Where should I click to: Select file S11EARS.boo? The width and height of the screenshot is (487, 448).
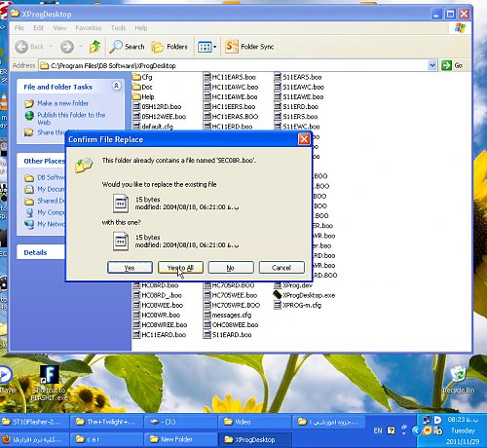[298, 77]
